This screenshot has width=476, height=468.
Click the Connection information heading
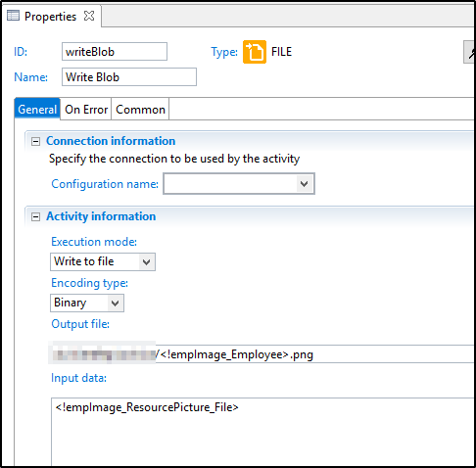(x=111, y=141)
